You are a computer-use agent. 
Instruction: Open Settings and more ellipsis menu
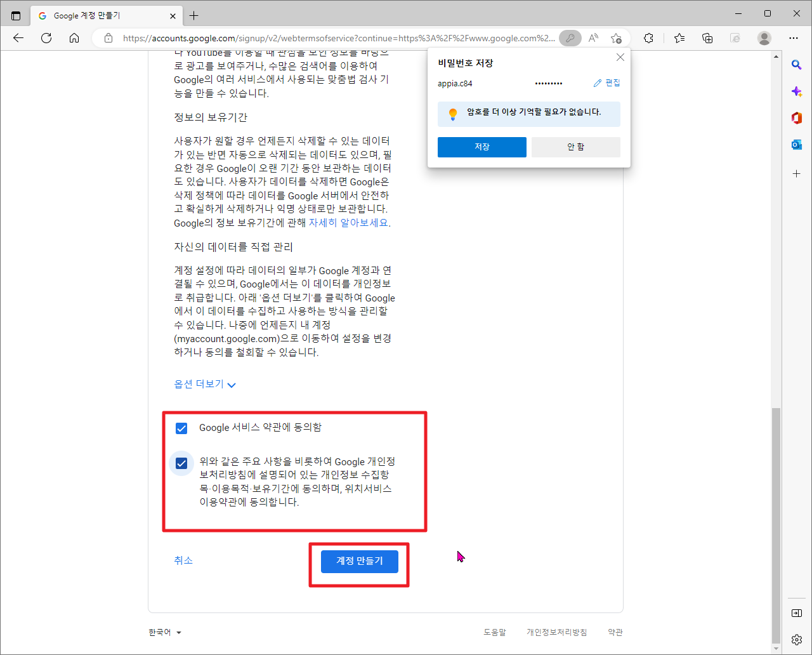[x=794, y=38]
